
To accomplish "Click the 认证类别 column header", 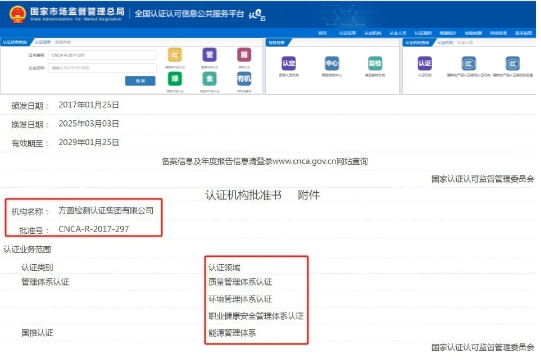I will tap(37, 267).
